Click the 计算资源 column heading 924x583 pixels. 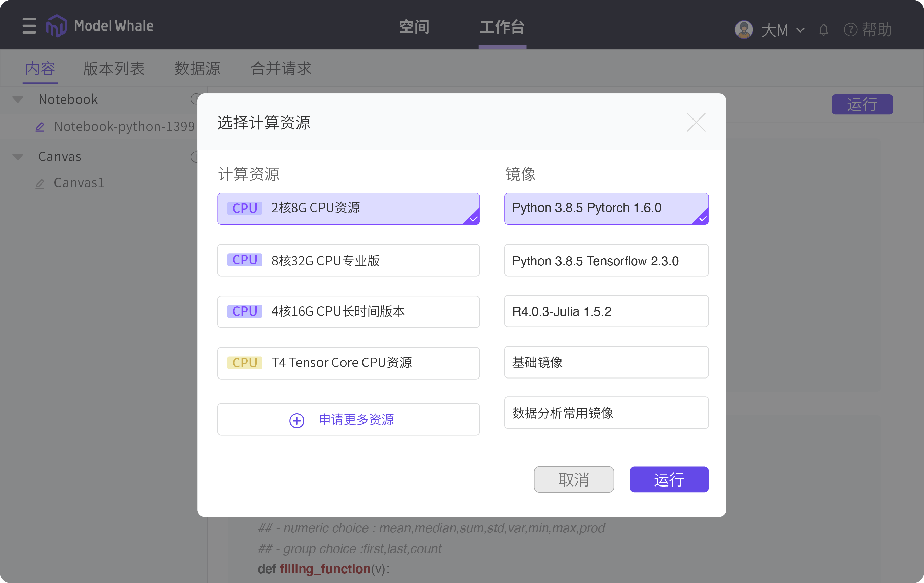(x=249, y=174)
